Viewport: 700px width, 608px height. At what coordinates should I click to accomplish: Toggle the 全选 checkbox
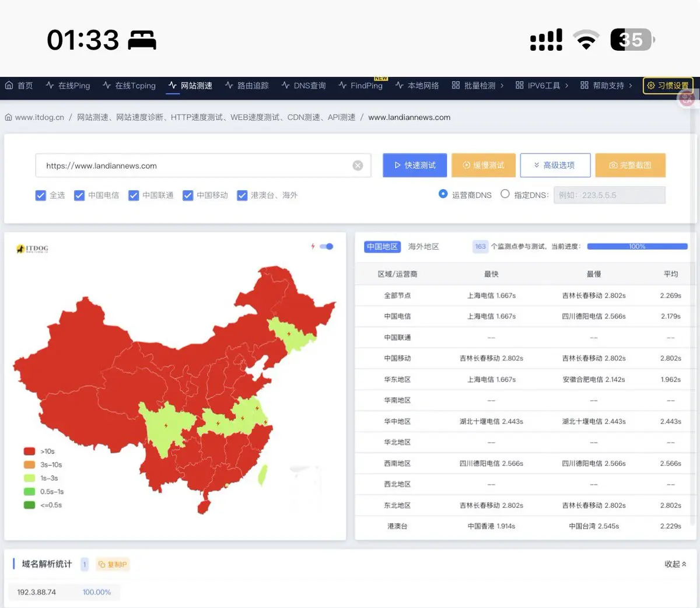[x=40, y=195]
